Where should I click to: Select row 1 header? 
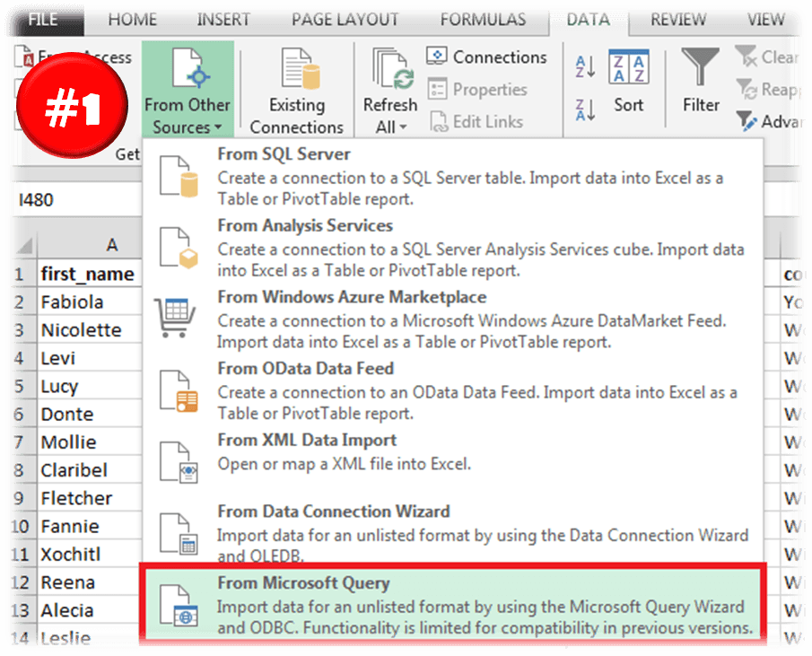click(x=24, y=274)
